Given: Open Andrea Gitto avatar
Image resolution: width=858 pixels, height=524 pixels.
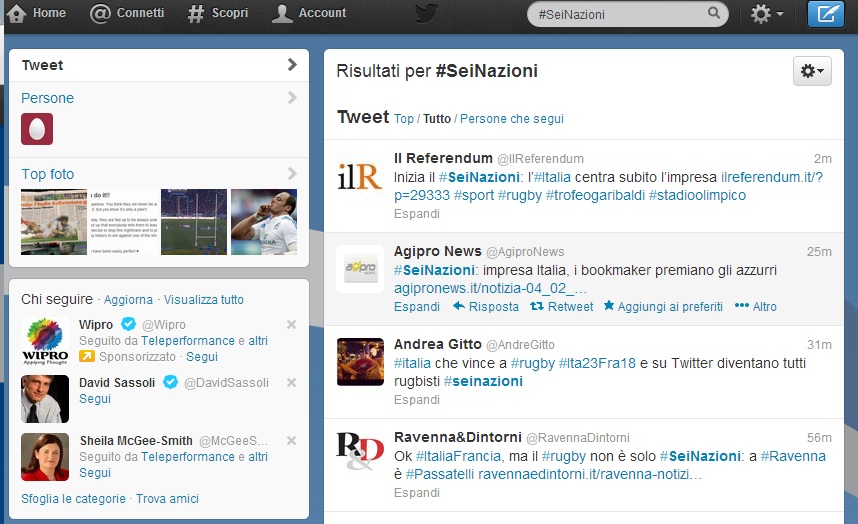Looking at the screenshot, I should click(x=360, y=362).
